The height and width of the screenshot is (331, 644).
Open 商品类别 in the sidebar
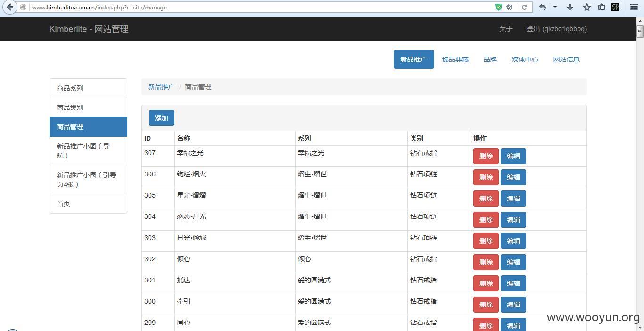(x=88, y=108)
